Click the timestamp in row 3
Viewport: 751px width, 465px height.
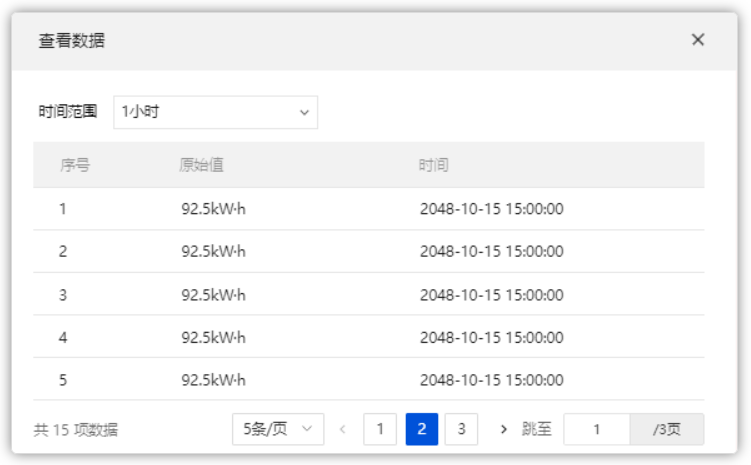[491, 295]
